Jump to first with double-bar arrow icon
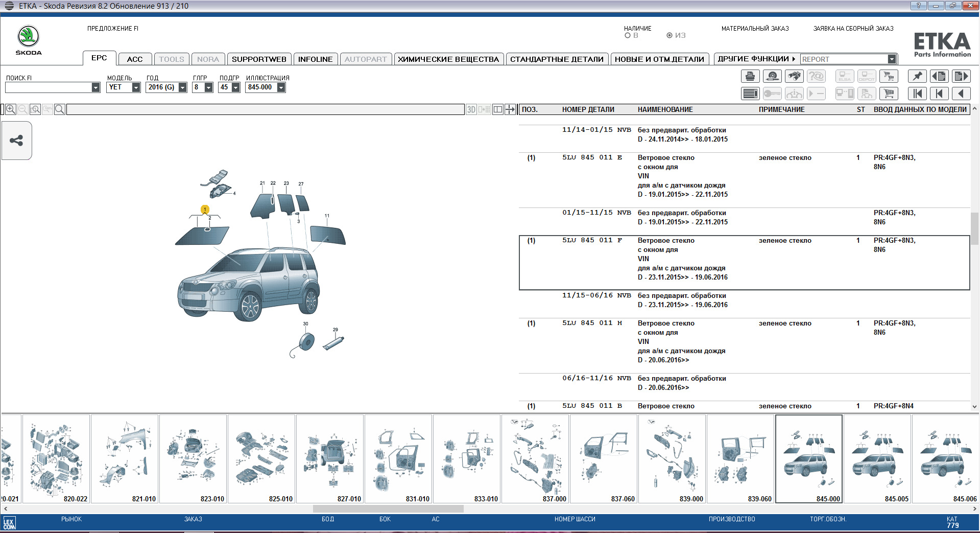Image resolution: width=980 pixels, height=533 pixels. [x=917, y=94]
